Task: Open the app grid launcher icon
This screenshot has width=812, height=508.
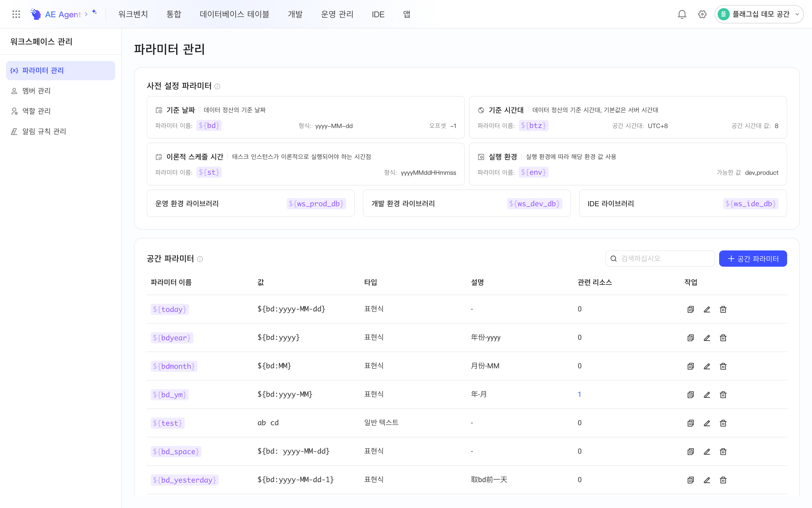Action: pyautogui.click(x=16, y=14)
